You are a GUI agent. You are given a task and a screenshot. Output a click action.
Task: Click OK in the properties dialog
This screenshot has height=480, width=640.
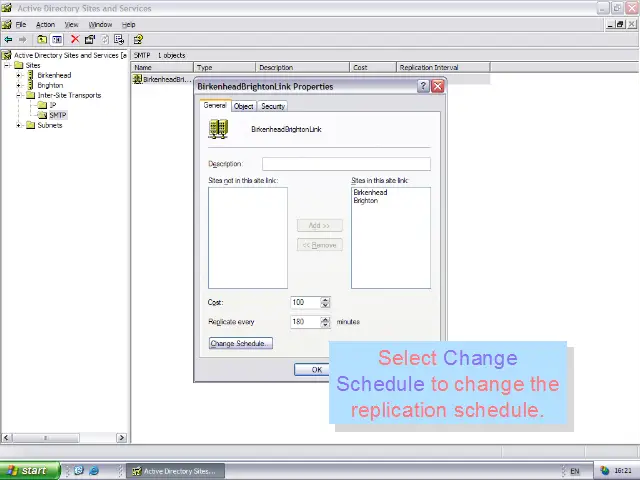312,369
